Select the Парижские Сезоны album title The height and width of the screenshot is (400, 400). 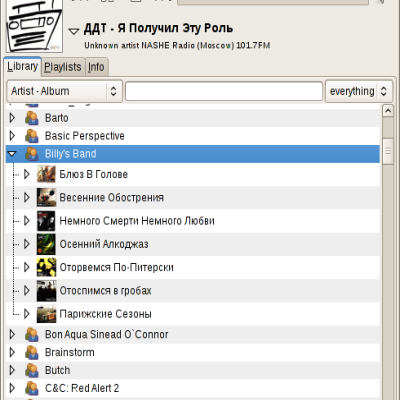point(105,314)
